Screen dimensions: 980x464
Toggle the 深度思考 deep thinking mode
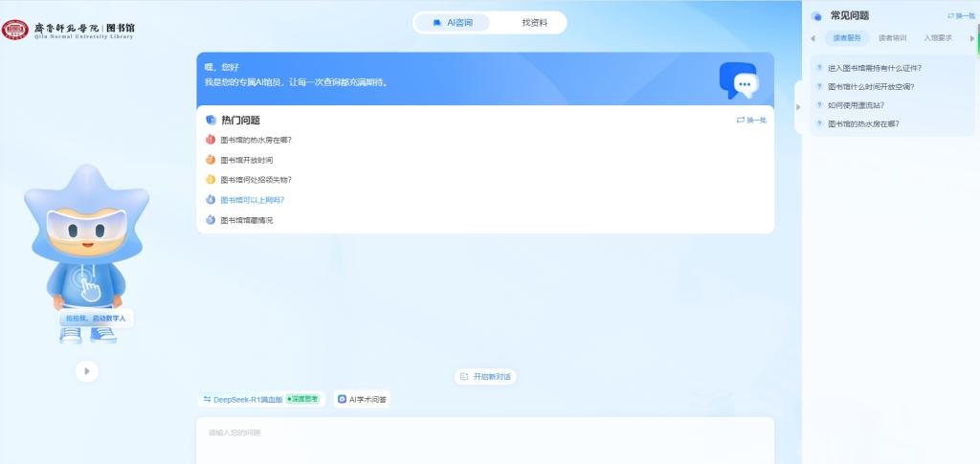tap(305, 399)
